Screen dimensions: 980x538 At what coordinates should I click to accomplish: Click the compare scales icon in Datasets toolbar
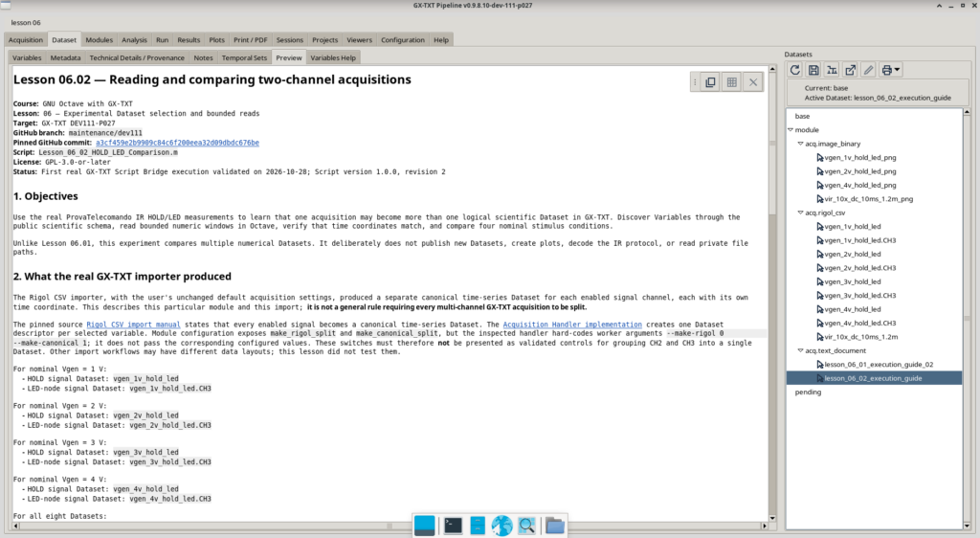click(832, 70)
